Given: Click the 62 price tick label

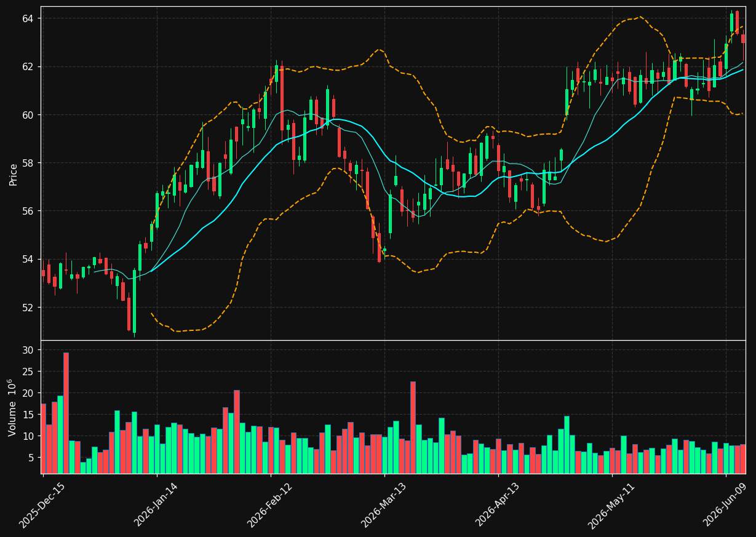Looking at the screenshot, I should (x=29, y=66).
